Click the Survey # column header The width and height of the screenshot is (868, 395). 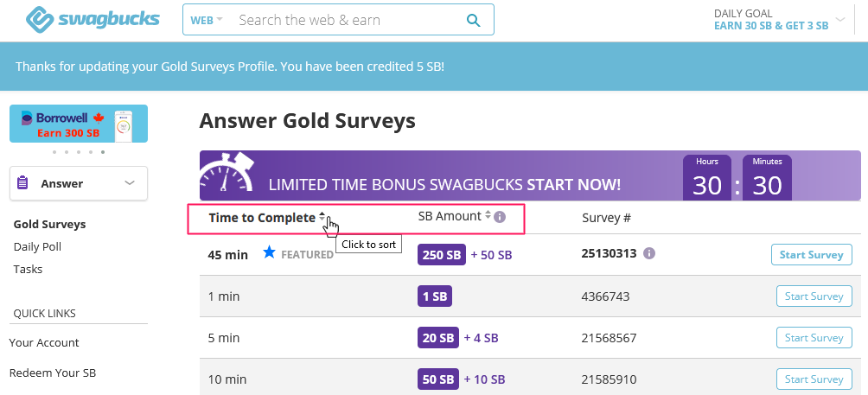tap(606, 218)
